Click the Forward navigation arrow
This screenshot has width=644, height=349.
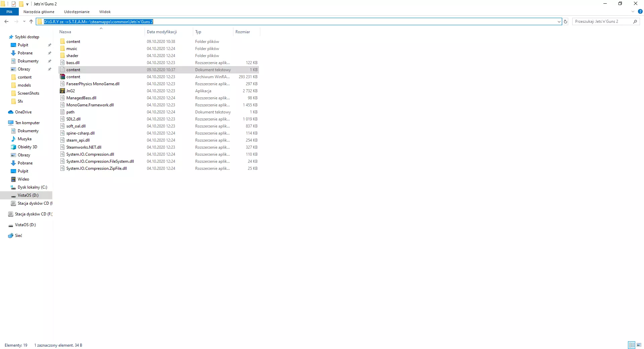click(16, 21)
